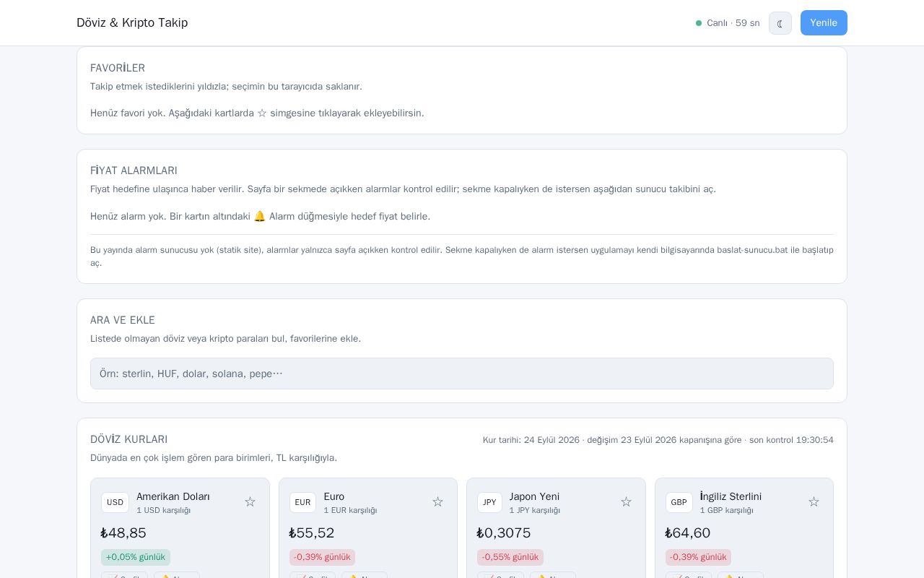This screenshot has width=924, height=578.
Task: Click the EUR currency code badge
Action: (302, 502)
